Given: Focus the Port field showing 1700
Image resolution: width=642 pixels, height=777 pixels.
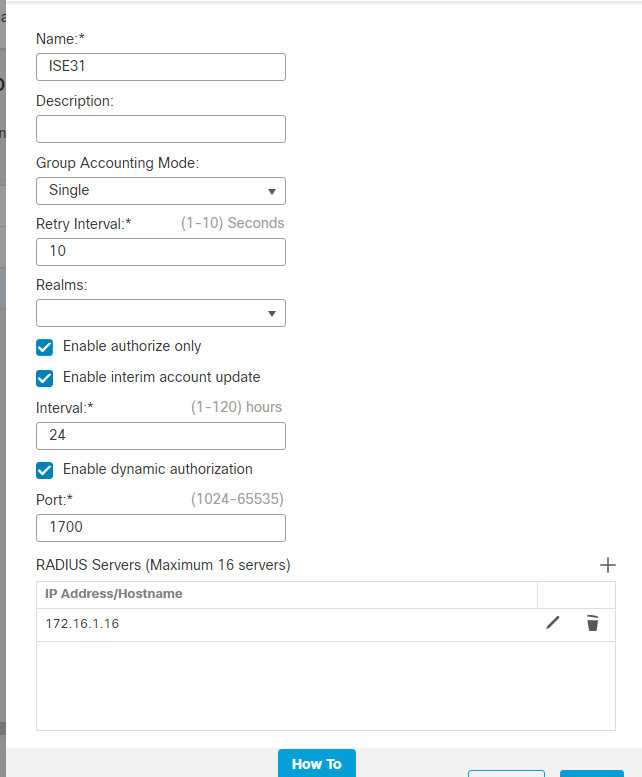Looking at the screenshot, I should click(161, 528).
